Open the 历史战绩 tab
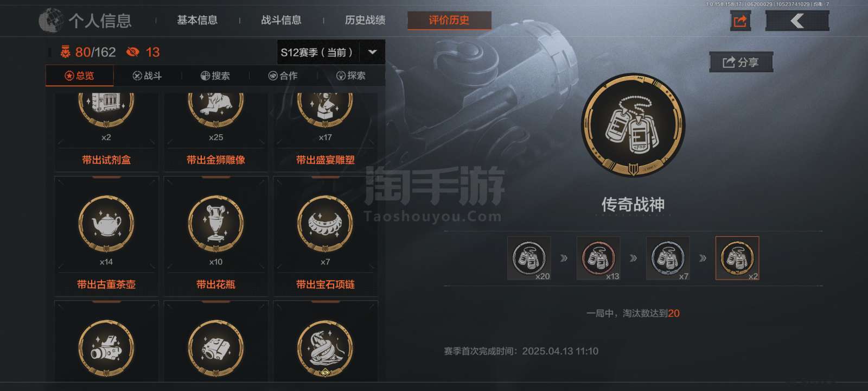 pyautogui.click(x=365, y=20)
